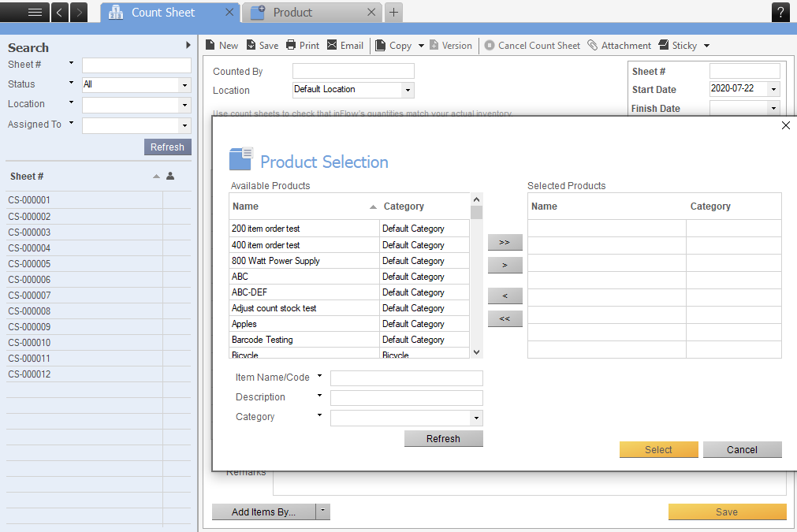Click the Sticky note icon
The width and height of the screenshot is (797, 532).
664,46
